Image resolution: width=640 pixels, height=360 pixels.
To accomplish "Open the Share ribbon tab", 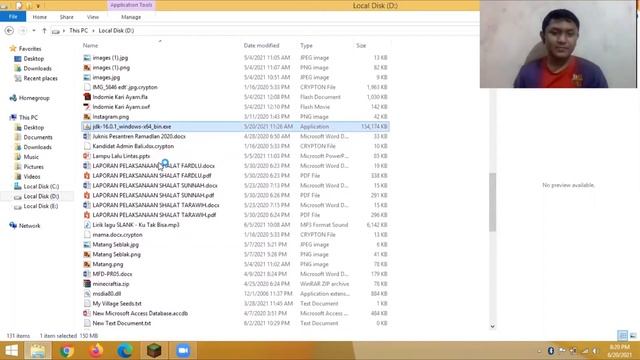I will 67,17.
